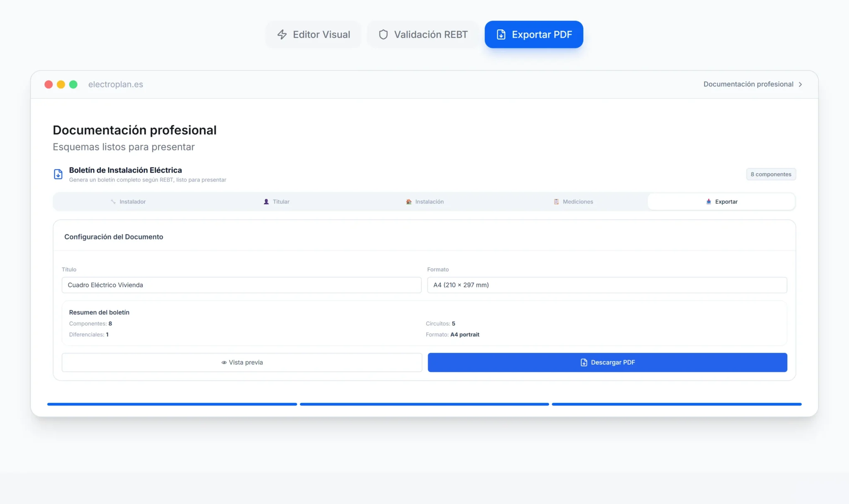Click the Título field containing Cuadro Eléctrico Vivienda
Viewport: 849px width, 504px height.
coord(242,285)
